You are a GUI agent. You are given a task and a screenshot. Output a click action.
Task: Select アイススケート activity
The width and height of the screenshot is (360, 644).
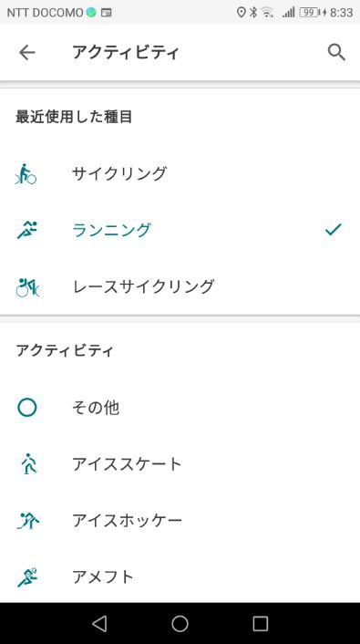pyautogui.click(x=127, y=464)
